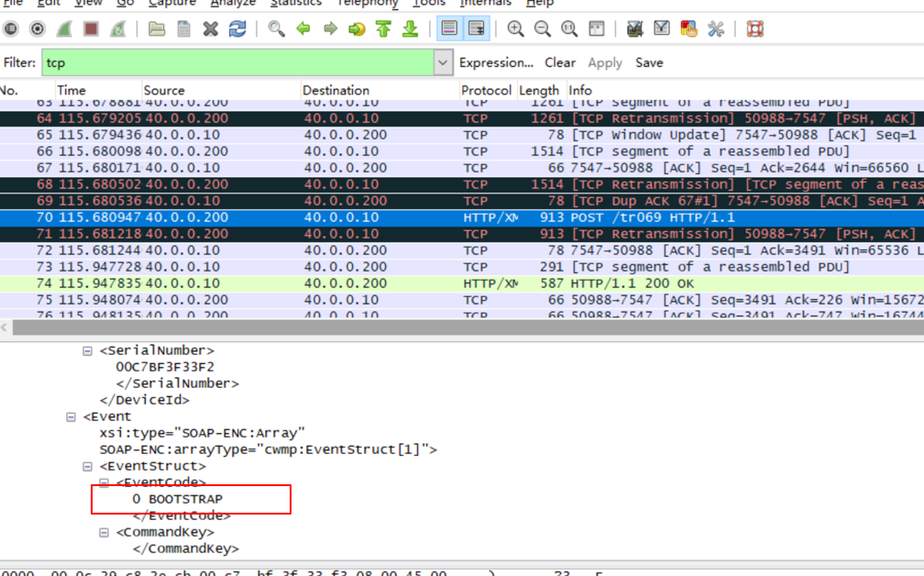Viewport: 924px width, 576px height.
Task: Save the capture file from the toolbar
Action: [x=184, y=28]
